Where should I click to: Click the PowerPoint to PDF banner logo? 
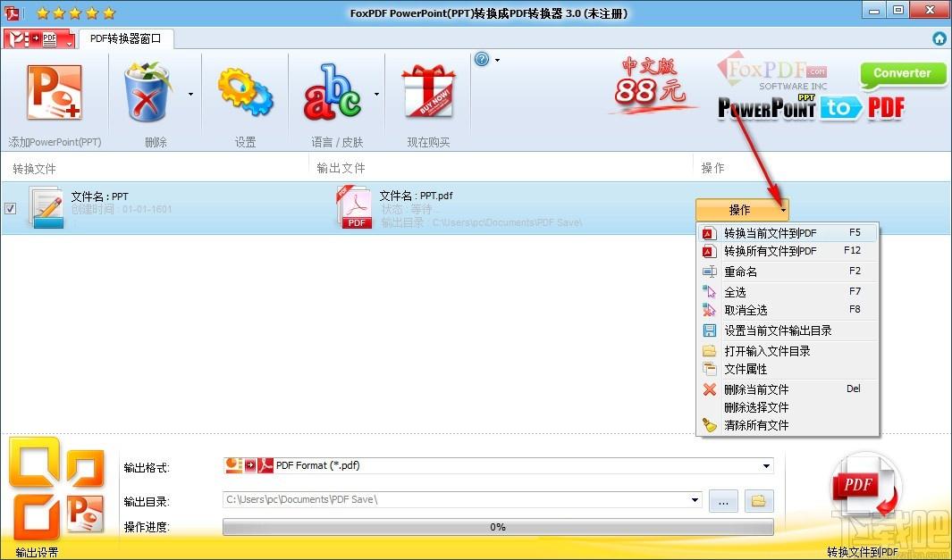811,107
